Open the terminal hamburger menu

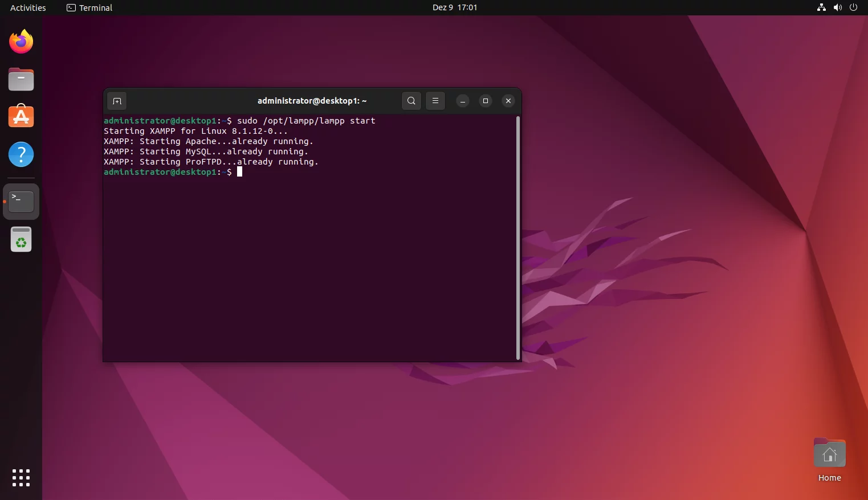435,101
